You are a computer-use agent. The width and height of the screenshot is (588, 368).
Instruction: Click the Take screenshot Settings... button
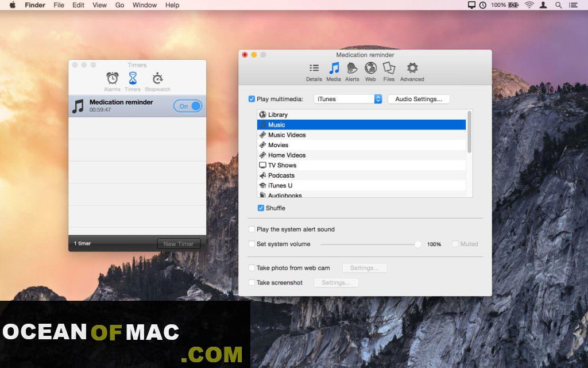tap(336, 282)
